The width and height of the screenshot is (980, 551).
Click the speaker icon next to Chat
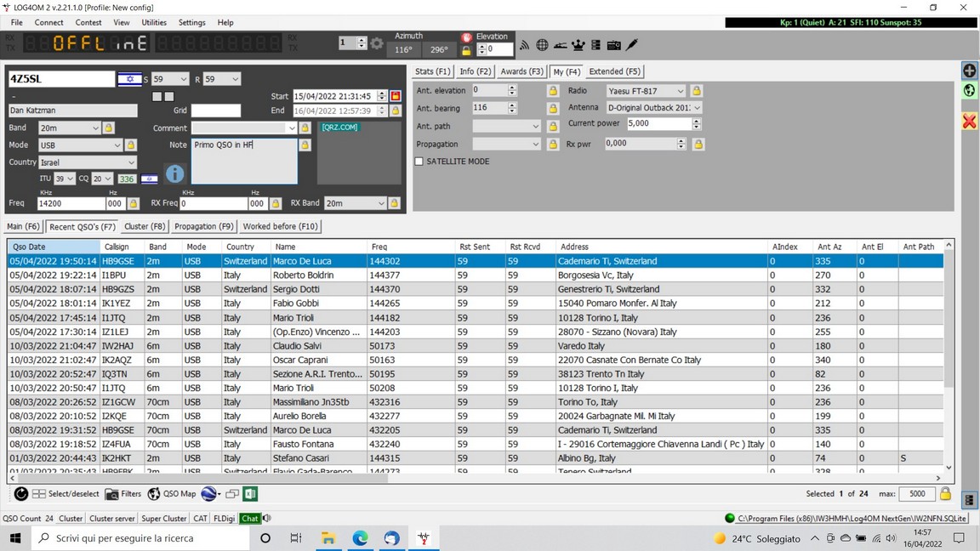coord(267,518)
